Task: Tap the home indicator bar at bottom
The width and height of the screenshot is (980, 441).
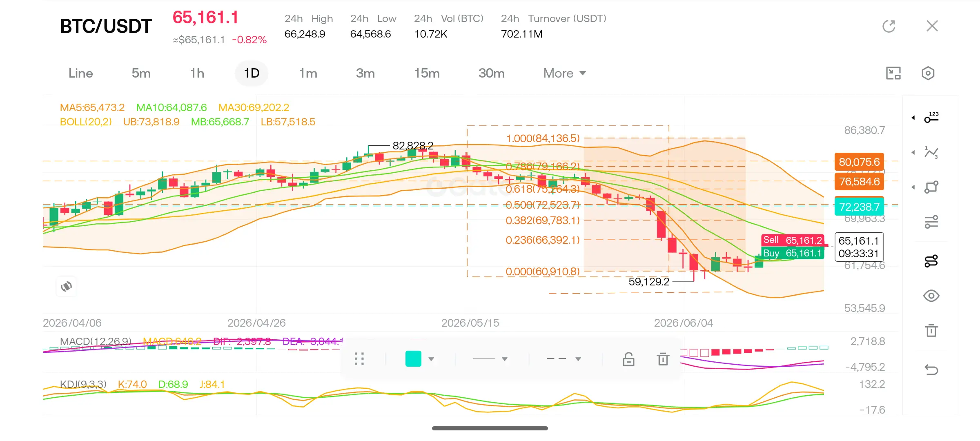Action: pos(490,428)
